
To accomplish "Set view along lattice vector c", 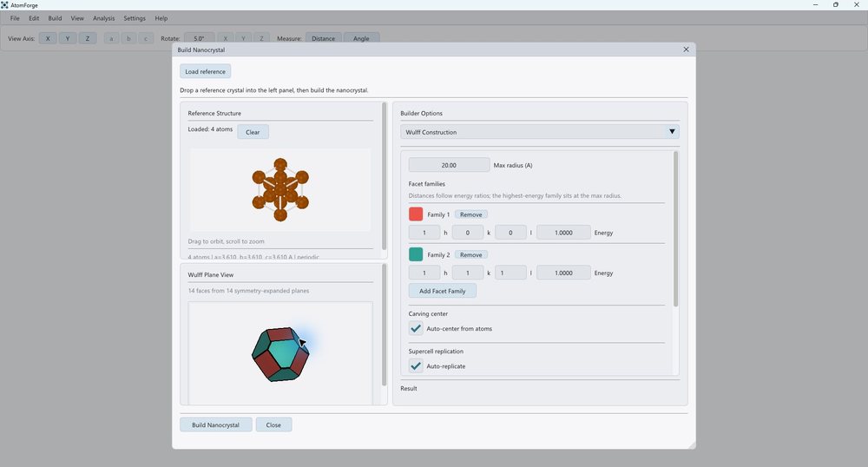I will 146,38.
